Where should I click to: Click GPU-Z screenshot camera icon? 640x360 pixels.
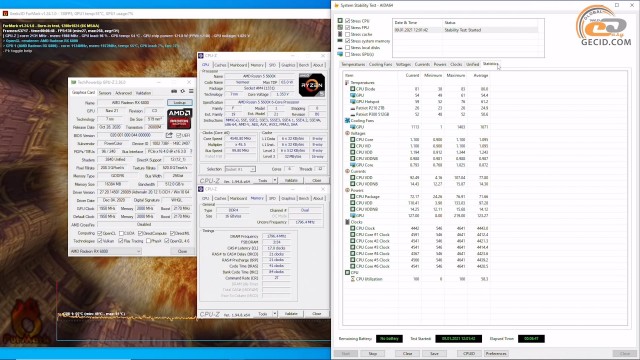[x=174, y=91]
